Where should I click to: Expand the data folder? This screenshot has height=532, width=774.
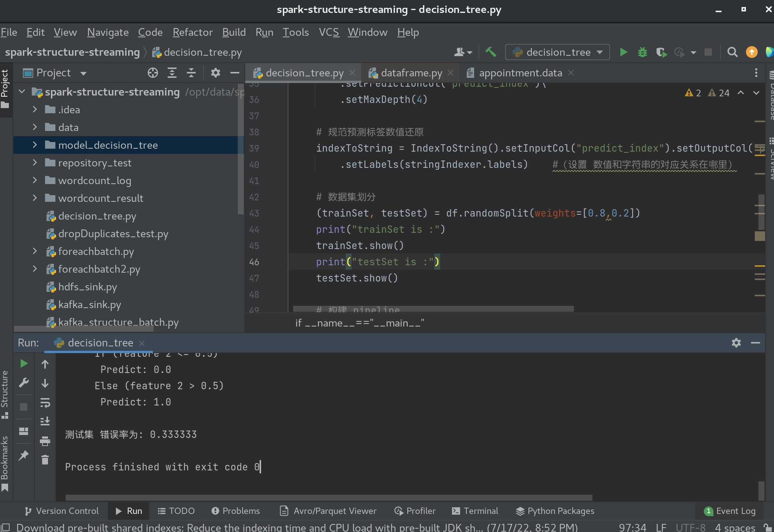coord(35,127)
